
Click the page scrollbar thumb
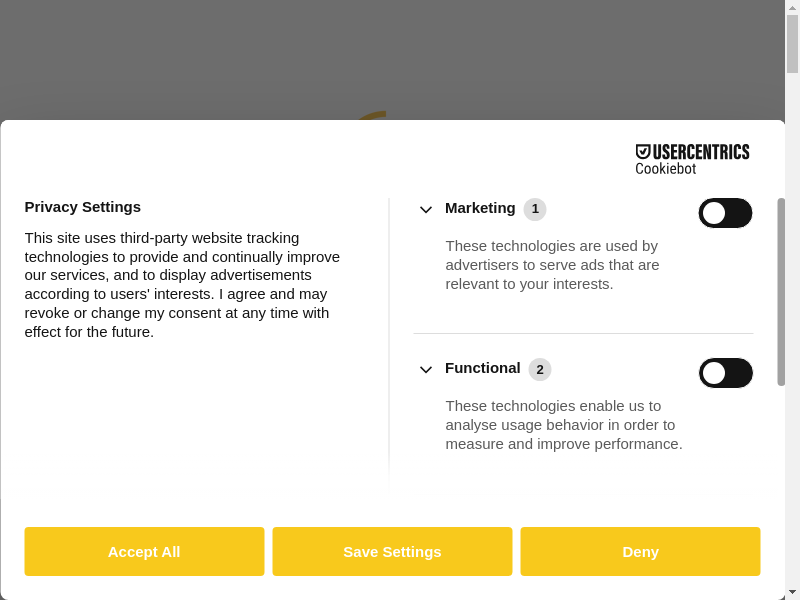(792, 44)
